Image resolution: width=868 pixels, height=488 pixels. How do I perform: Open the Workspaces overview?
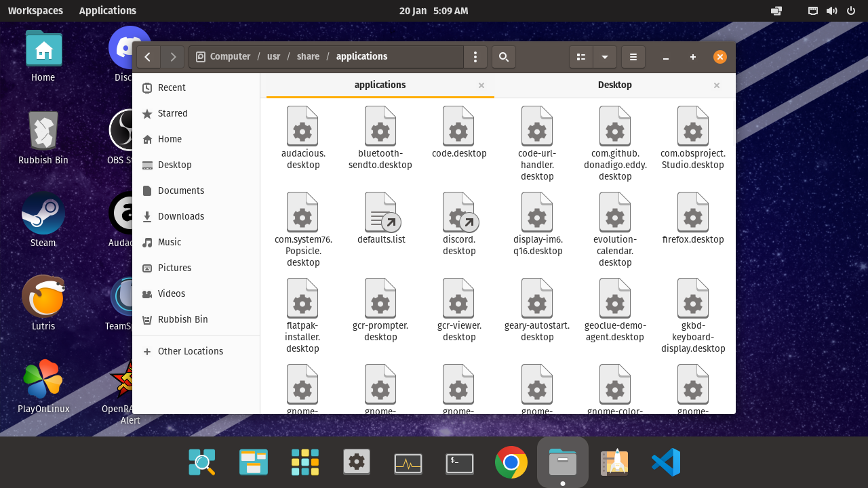pyautogui.click(x=35, y=11)
